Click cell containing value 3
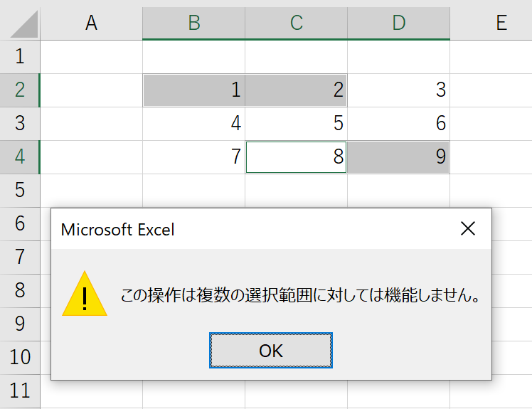This screenshot has width=532, height=409. point(399,90)
